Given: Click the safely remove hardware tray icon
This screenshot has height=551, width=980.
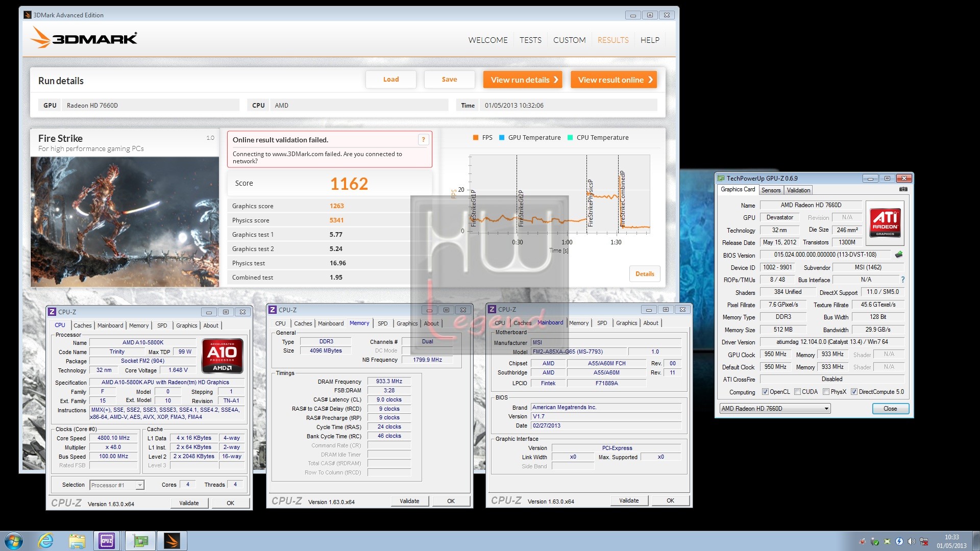Looking at the screenshot, I should 874,541.
